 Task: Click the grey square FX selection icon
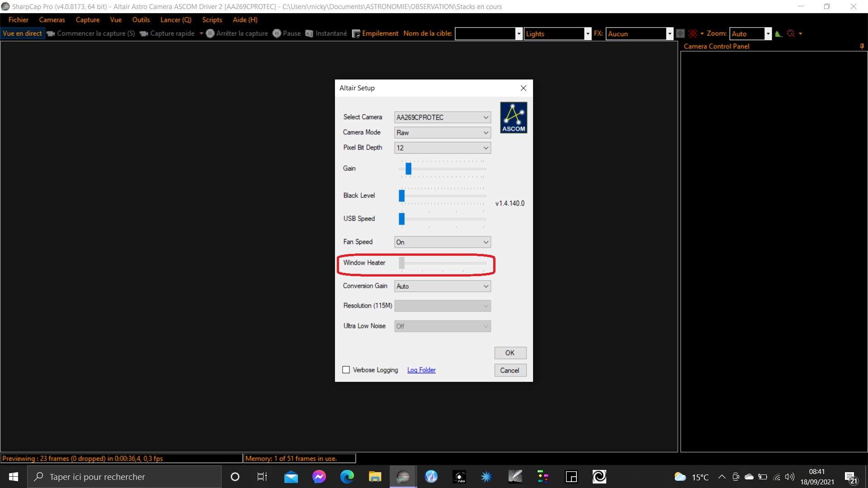(680, 33)
